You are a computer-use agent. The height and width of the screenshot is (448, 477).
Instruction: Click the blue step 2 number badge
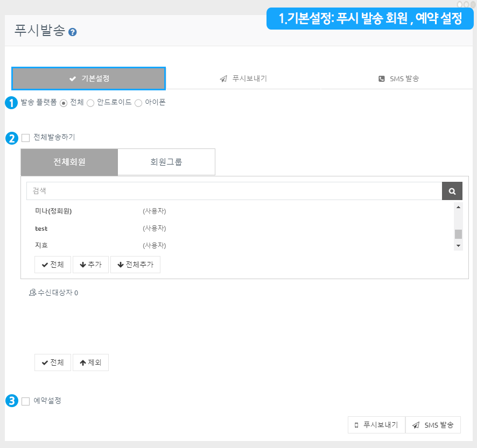tap(11, 138)
